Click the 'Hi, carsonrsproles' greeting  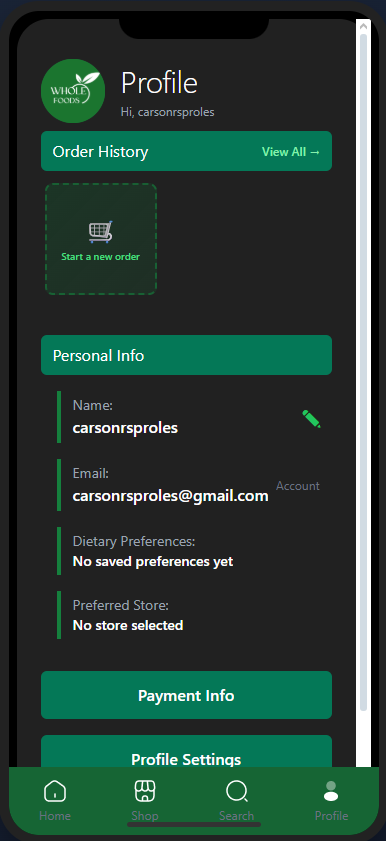[x=168, y=112]
